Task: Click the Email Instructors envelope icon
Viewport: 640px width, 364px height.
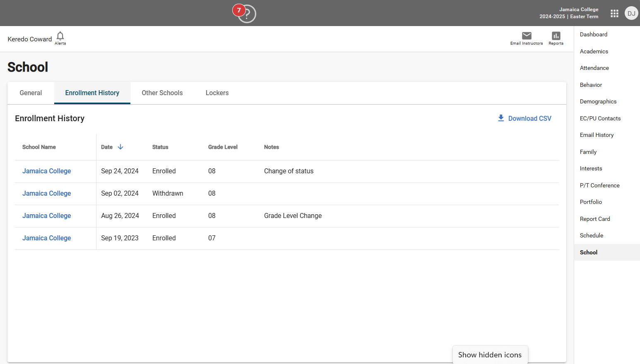Action: tap(527, 36)
